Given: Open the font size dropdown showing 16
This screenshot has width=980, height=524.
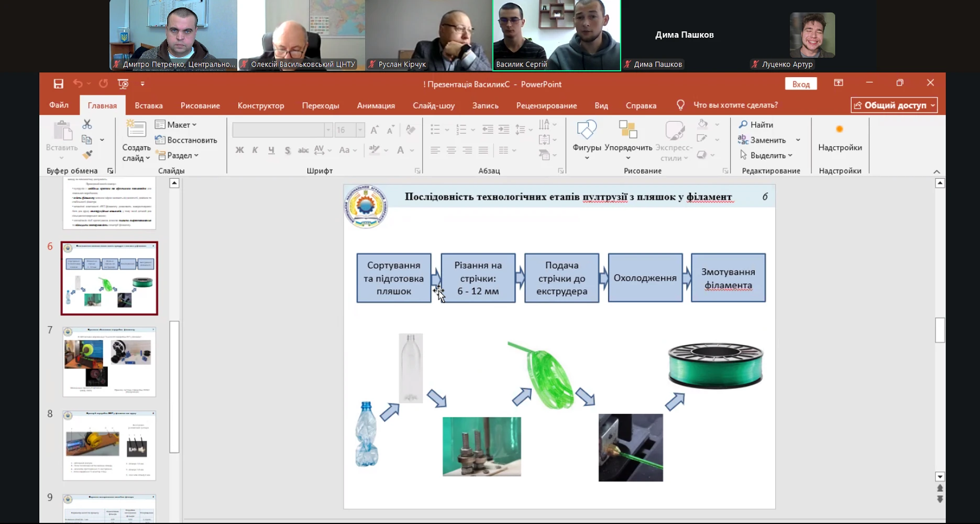Looking at the screenshot, I should [360, 130].
